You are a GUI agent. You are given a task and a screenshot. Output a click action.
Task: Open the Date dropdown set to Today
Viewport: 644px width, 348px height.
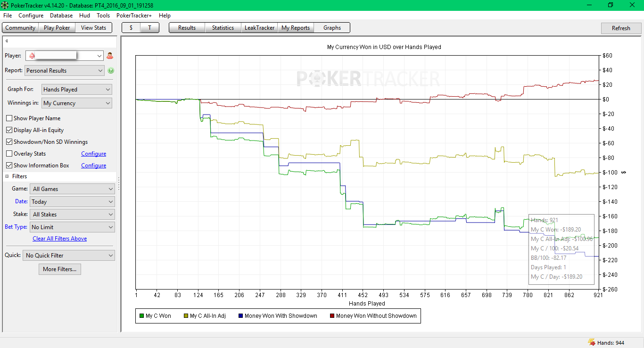pos(73,202)
